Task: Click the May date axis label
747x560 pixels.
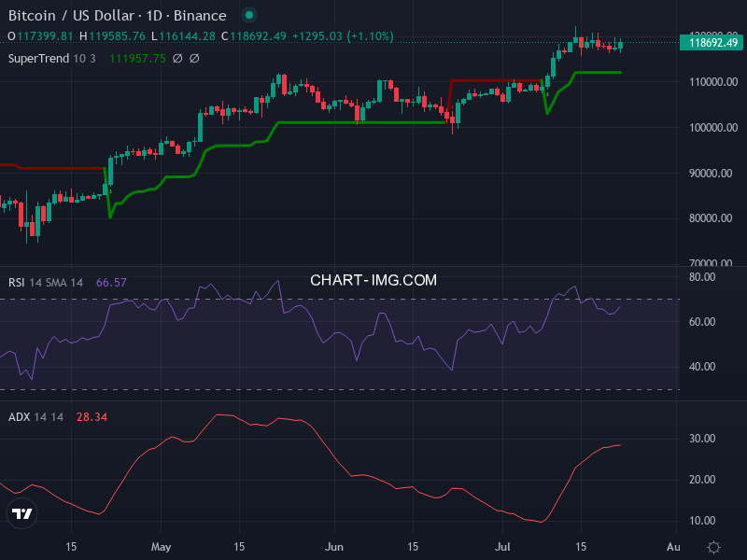Action: coord(161,547)
